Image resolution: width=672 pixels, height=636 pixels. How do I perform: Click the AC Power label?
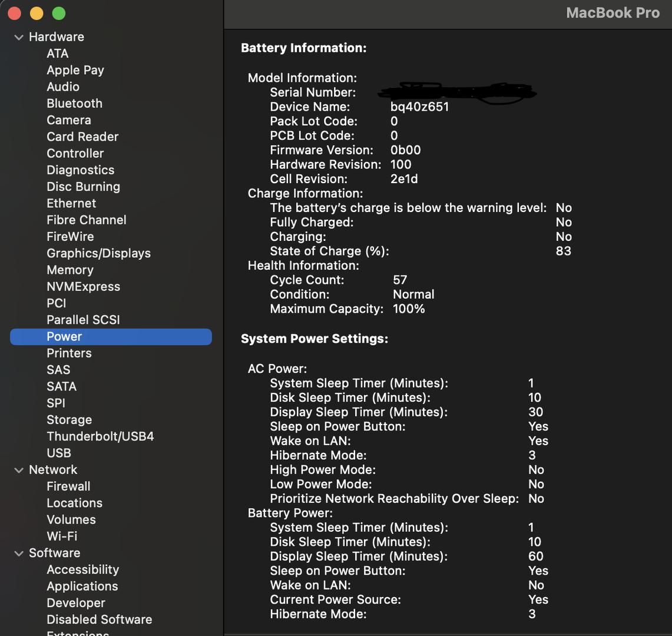point(277,369)
